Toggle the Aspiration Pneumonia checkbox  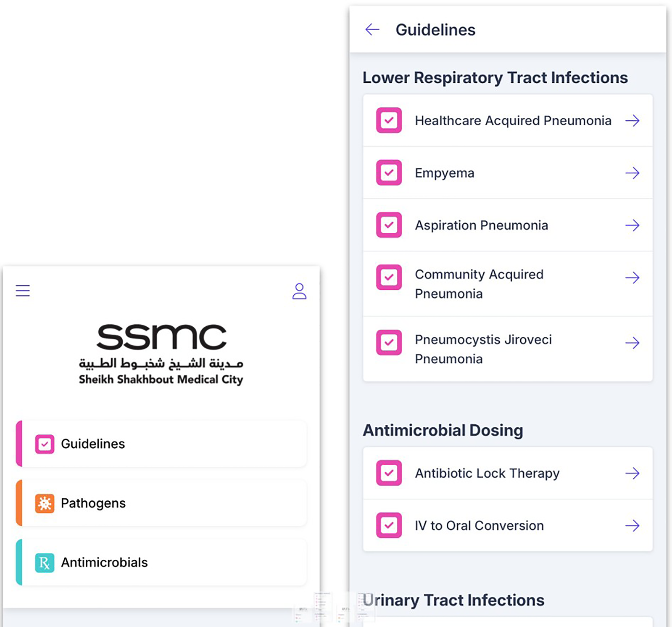pos(388,225)
